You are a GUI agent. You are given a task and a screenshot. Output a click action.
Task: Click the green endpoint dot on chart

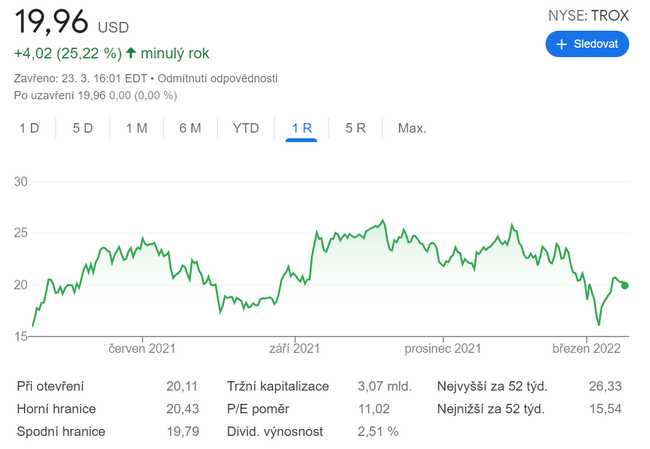point(625,285)
